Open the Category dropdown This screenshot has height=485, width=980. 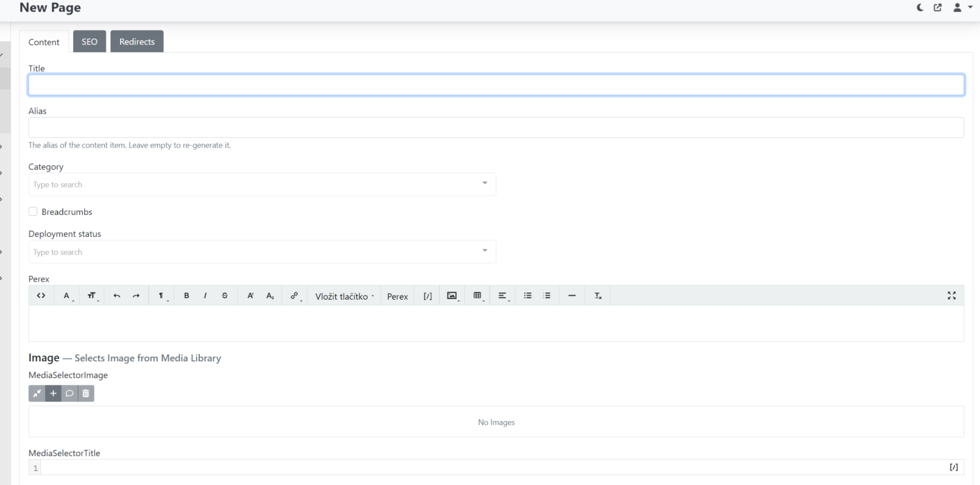click(262, 184)
